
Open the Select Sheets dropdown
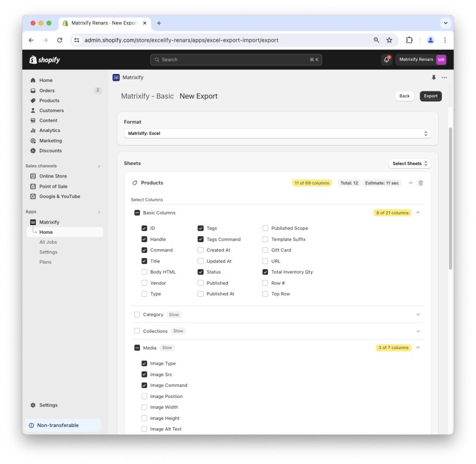(x=410, y=163)
